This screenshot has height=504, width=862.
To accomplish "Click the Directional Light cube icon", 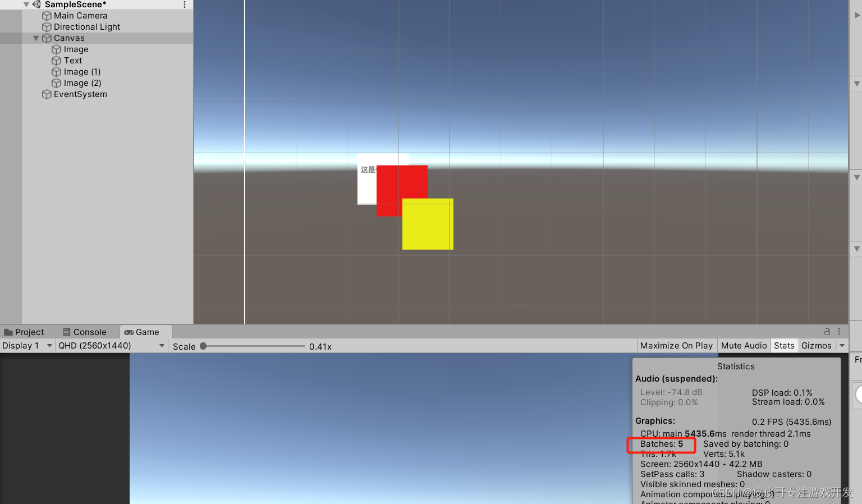I will pos(46,26).
